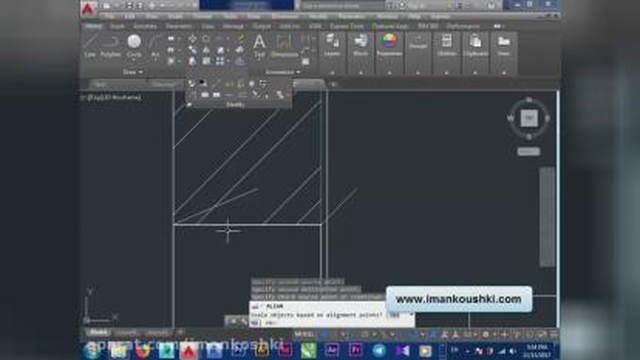Expand the Annotation panel dropdown
640x360 pixels.
283,72
